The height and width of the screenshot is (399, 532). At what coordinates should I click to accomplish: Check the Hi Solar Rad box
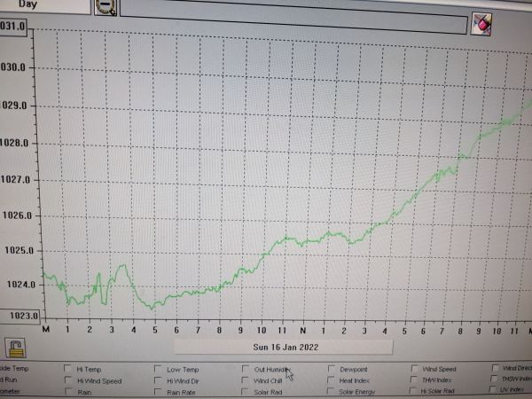pos(414,390)
